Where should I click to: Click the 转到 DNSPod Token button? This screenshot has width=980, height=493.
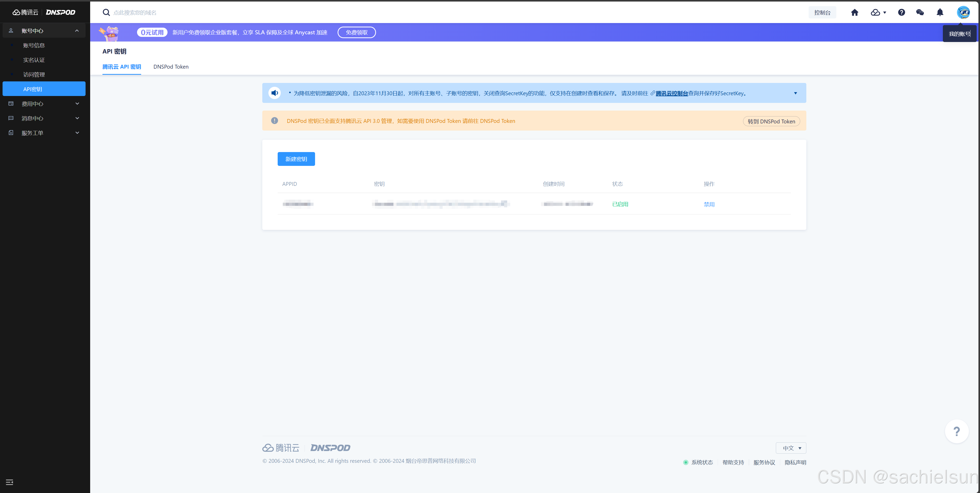pos(771,121)
